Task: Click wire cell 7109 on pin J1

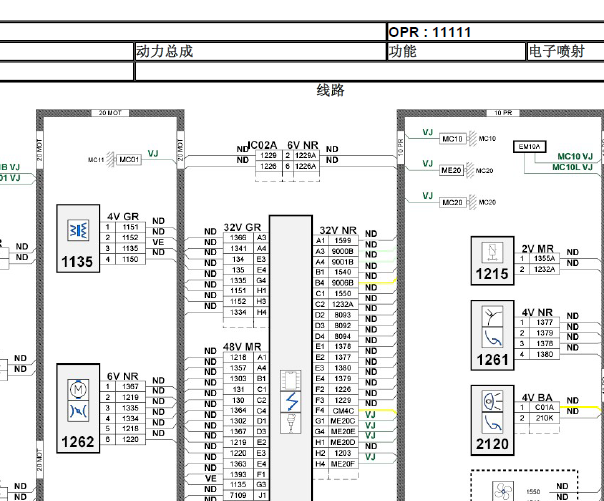Action: tap(238, 495)
